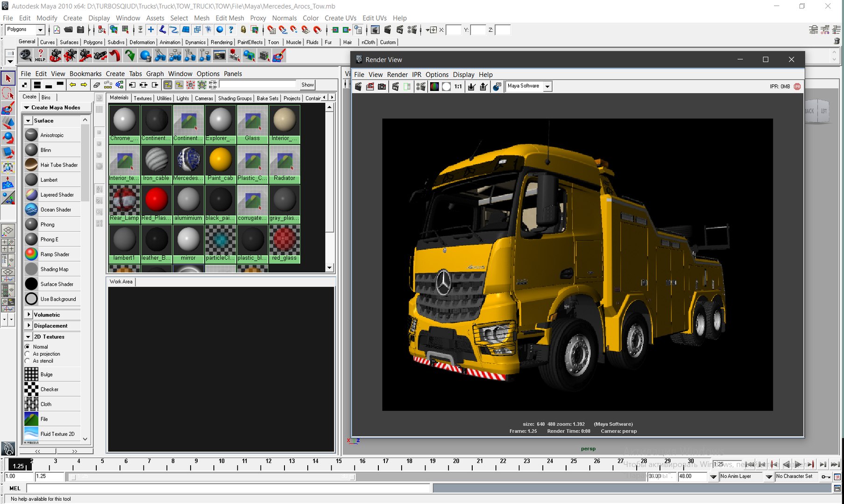Click the red undo arrow shelf icon
This screenshot has width=844, height=504.
[x=115, y=56]
